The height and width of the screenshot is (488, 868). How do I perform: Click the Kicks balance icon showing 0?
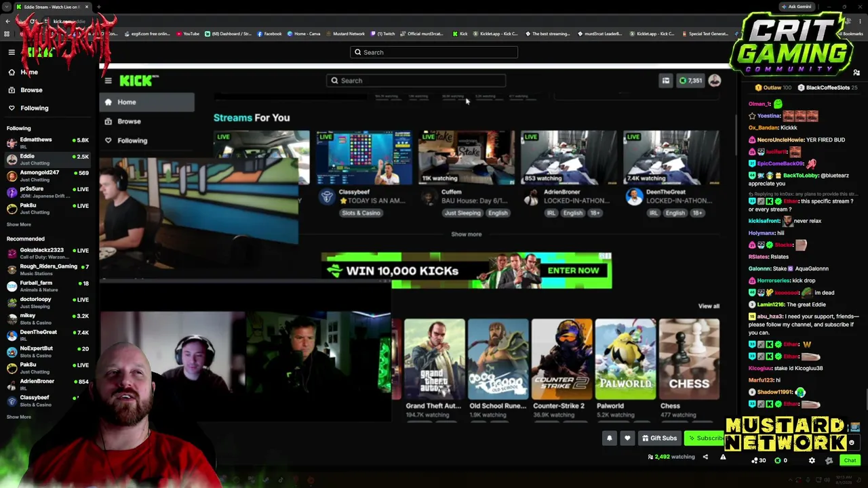tap(781, 461)
